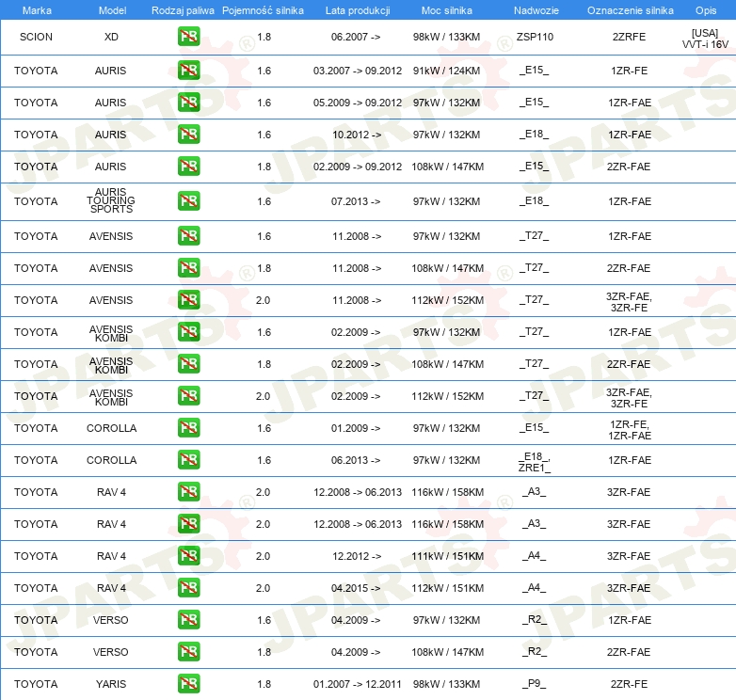
Task: Click the 02.2009 -> 09.2012 production years
Action: [x=358, y=167]
